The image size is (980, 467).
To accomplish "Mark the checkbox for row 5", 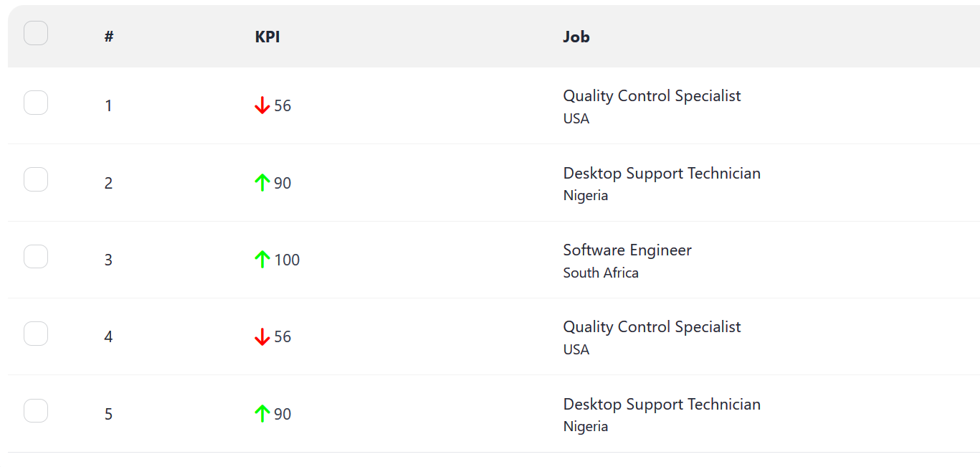I will [36, 411].
